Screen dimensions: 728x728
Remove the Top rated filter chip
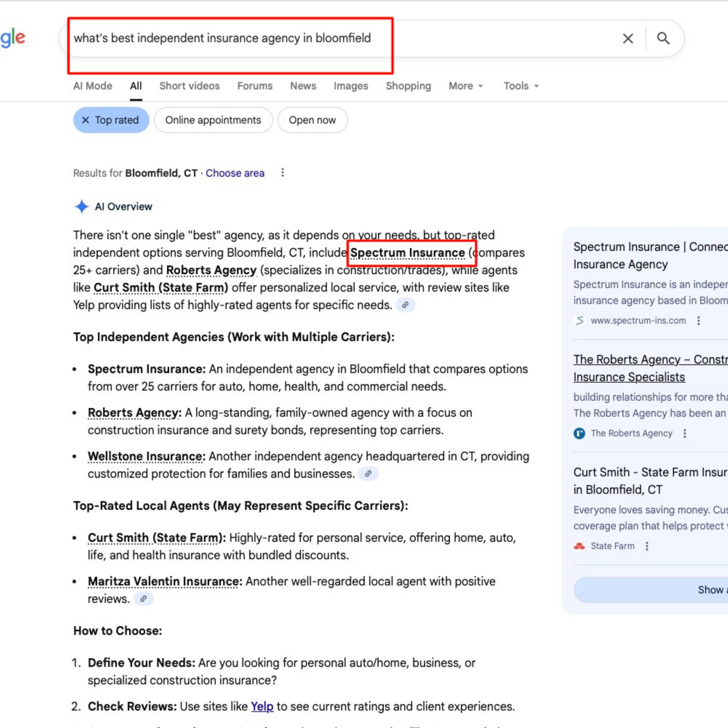[x=85, y=120]
